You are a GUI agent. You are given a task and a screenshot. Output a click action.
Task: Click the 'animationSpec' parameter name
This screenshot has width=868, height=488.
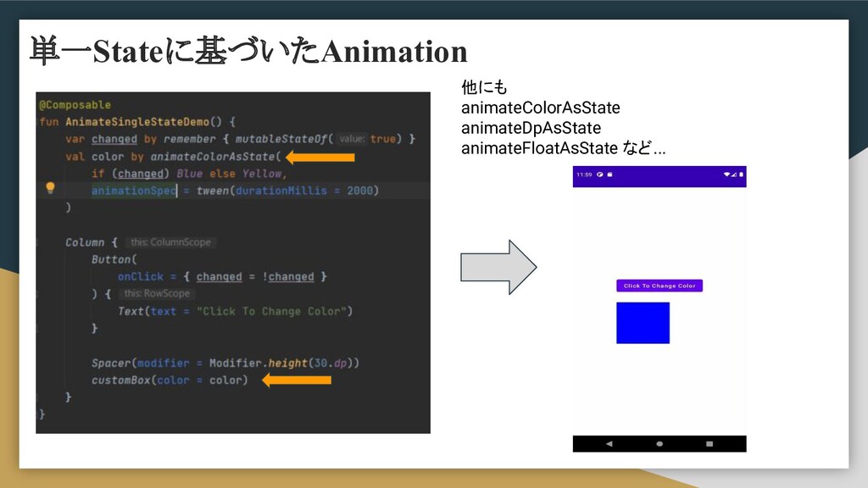[133, 191]
